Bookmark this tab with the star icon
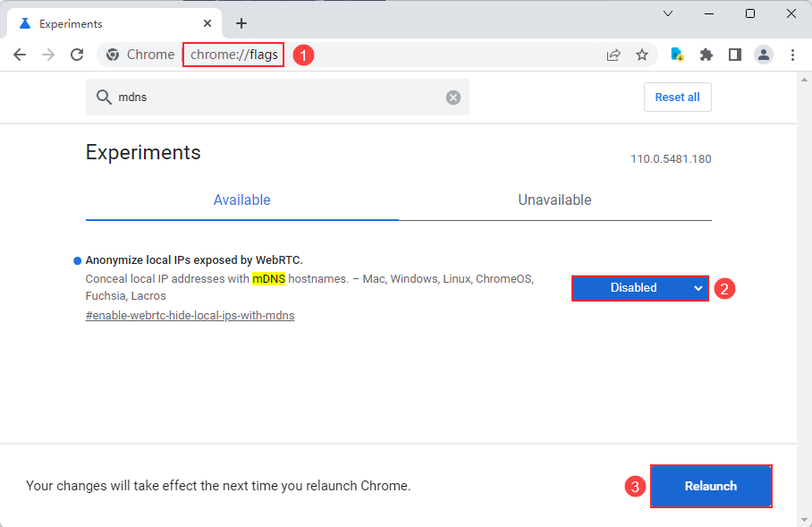Viewport: 812px width, 527px height. click(642, 55)
